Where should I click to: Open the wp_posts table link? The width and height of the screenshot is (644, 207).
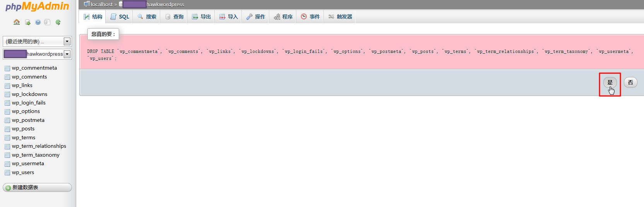pos(23,129)
